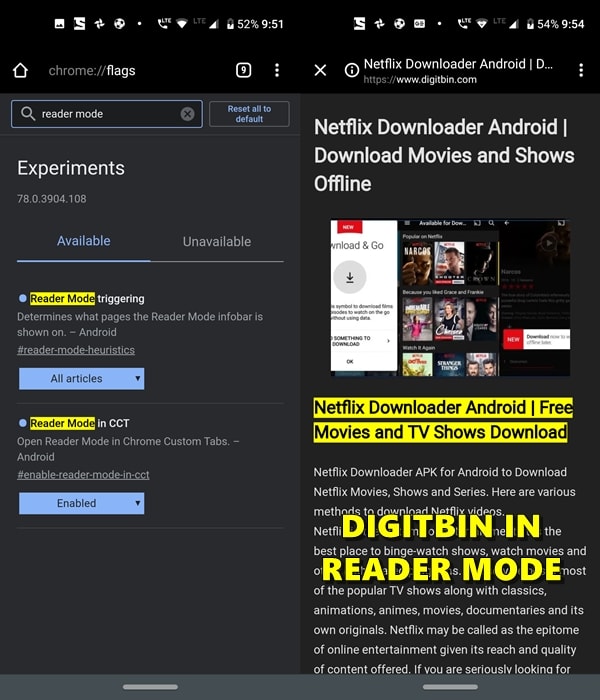This screenshot has height=700, width=600.
Task: Click blue dot beside Reader Mode triggering
Action: coord(23,298)
